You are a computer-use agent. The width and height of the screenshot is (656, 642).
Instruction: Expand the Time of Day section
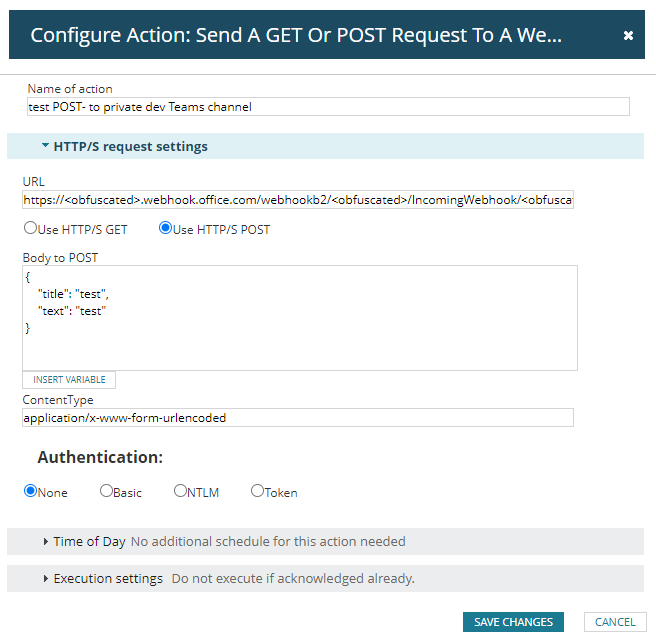(90, 542)
